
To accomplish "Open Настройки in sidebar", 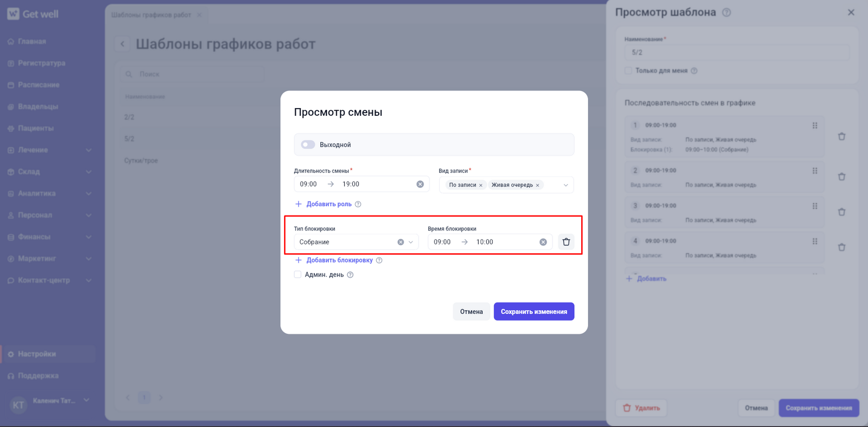I will tap(37, 354).
